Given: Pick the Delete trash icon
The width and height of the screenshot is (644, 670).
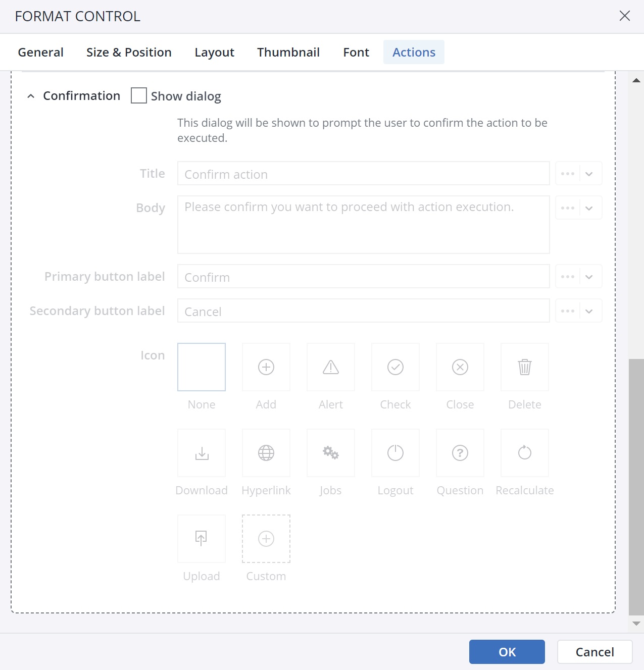Looking at the screenshot, I should pos(525,367).
